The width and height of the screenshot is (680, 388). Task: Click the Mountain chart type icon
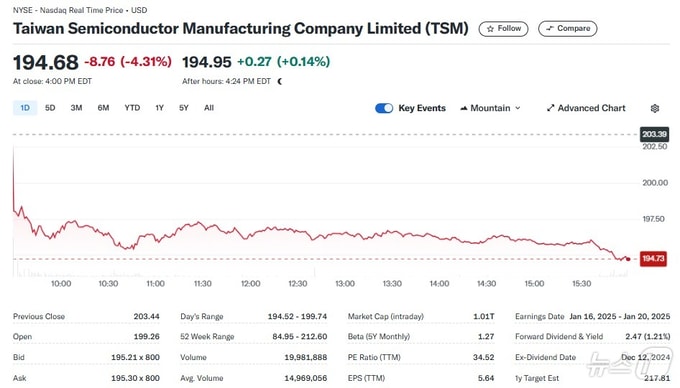(464, 108)
